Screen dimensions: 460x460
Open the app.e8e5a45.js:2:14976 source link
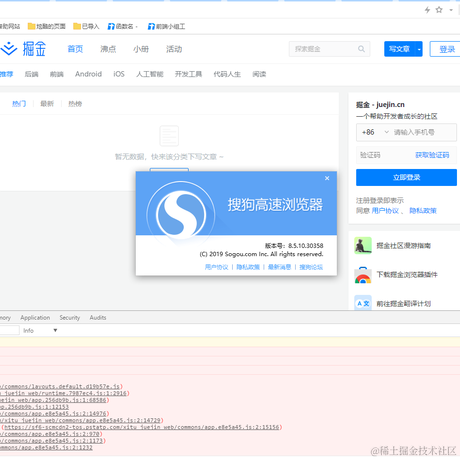coord(53,413)
